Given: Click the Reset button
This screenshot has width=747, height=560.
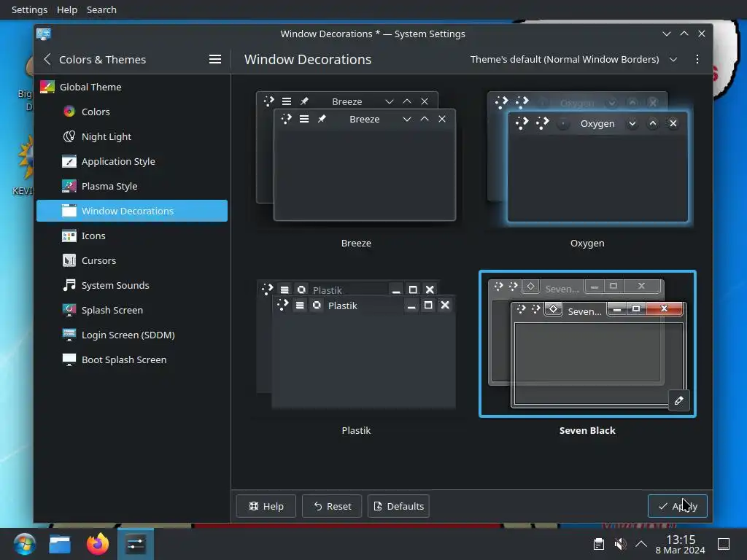Looking at the screenshot, I should (x=332, y=506).
